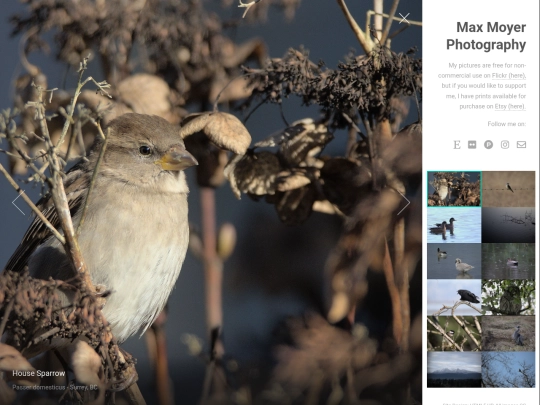Open the Instagram social icon
This screenshot has width=540, height=405.
coord(505,145)
